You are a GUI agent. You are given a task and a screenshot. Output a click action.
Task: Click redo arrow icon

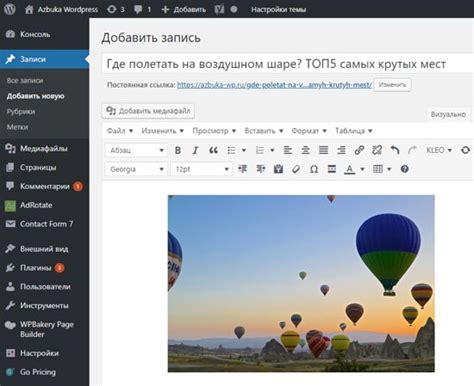[x=412, y=150]
